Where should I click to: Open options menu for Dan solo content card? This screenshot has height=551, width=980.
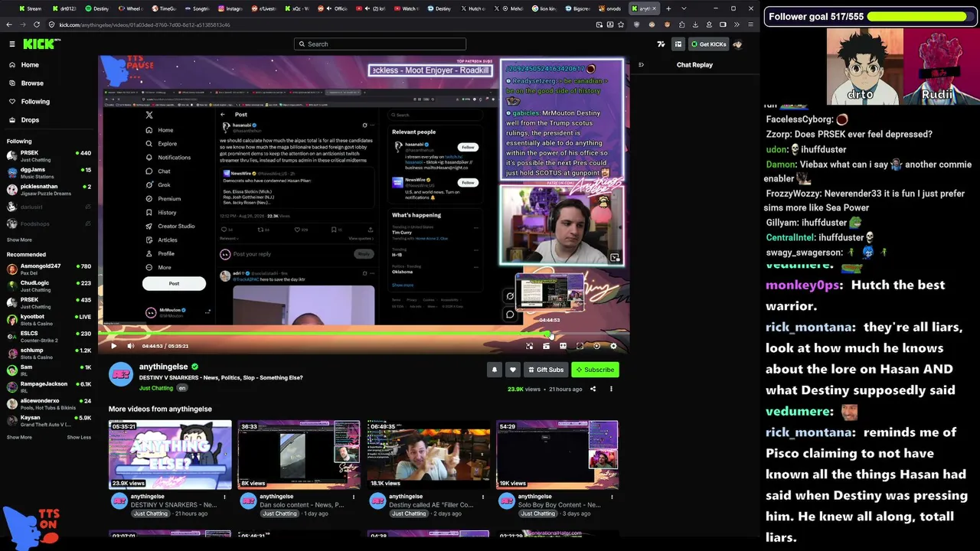(354, 497)
